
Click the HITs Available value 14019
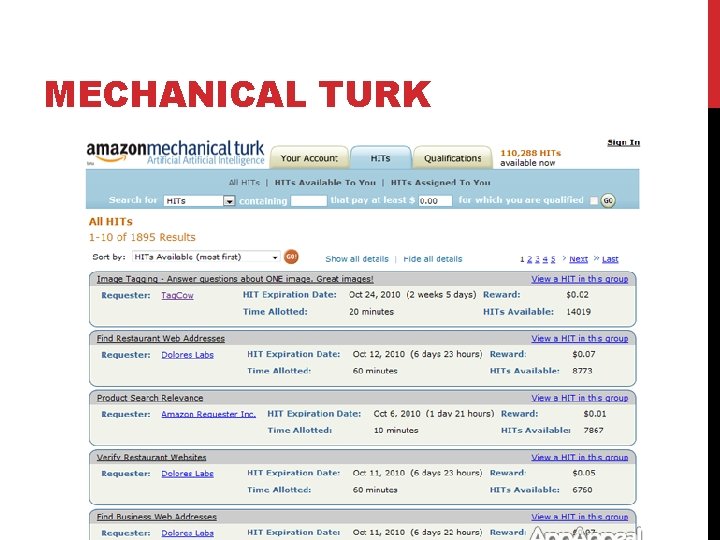tap(578, 312)
